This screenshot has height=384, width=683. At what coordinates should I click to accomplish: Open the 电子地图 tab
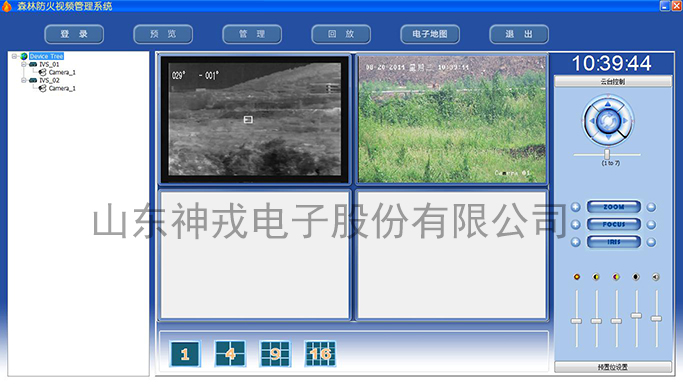(x=430, y=34)
